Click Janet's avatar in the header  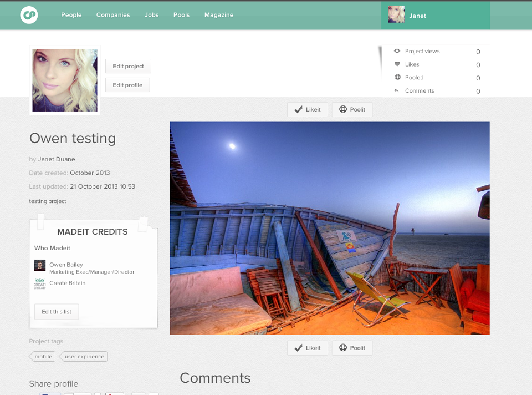pyautogui.click(x=396, y=14)
